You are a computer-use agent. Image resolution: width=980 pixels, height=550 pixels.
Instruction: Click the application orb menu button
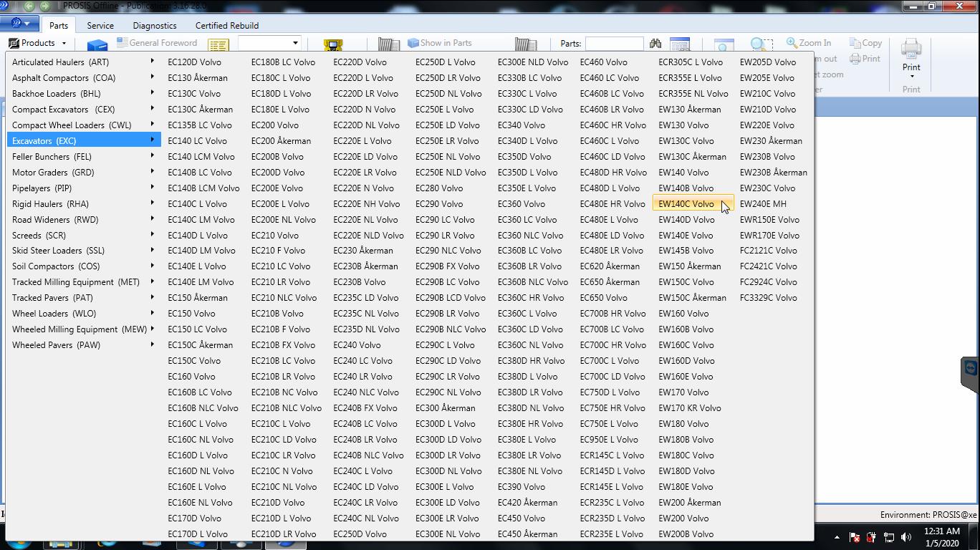click(x=21, y=23)
